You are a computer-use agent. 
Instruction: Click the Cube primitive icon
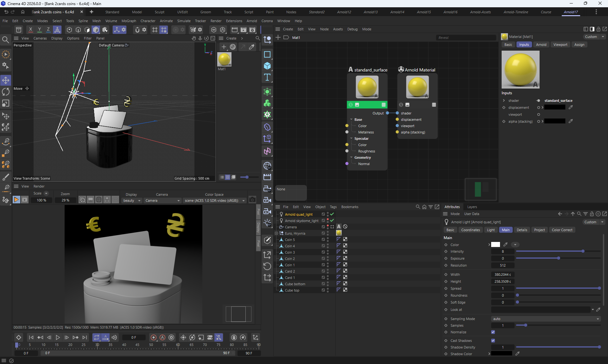267,66
